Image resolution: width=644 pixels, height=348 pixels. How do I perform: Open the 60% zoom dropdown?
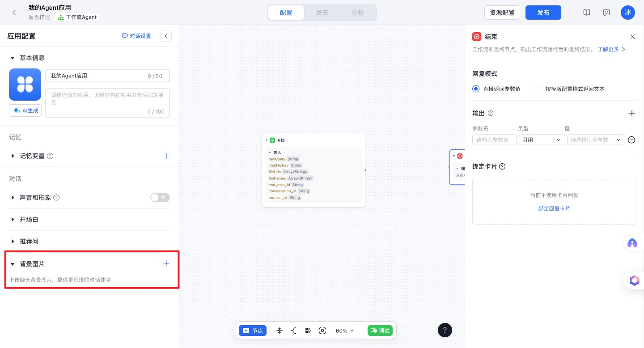[x=344, y=331]
